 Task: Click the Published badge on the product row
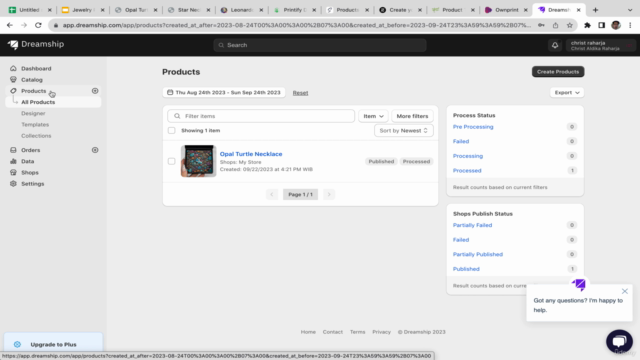(x=381, y=162)
